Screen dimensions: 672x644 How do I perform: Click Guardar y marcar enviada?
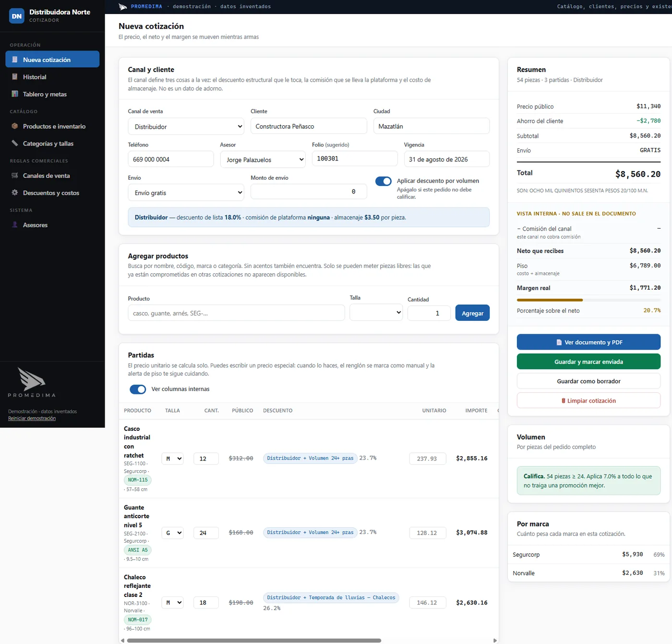pos(588,362)
